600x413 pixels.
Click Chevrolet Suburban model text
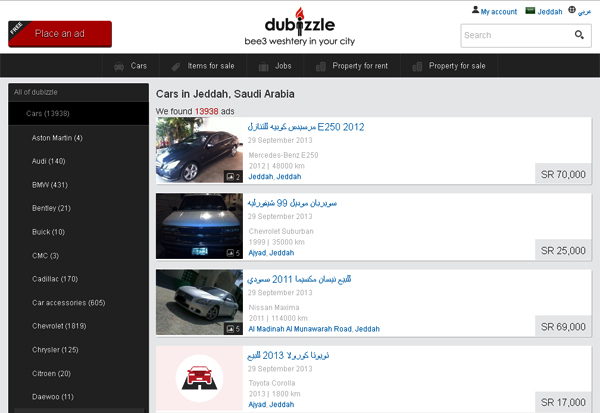(281, 231)
